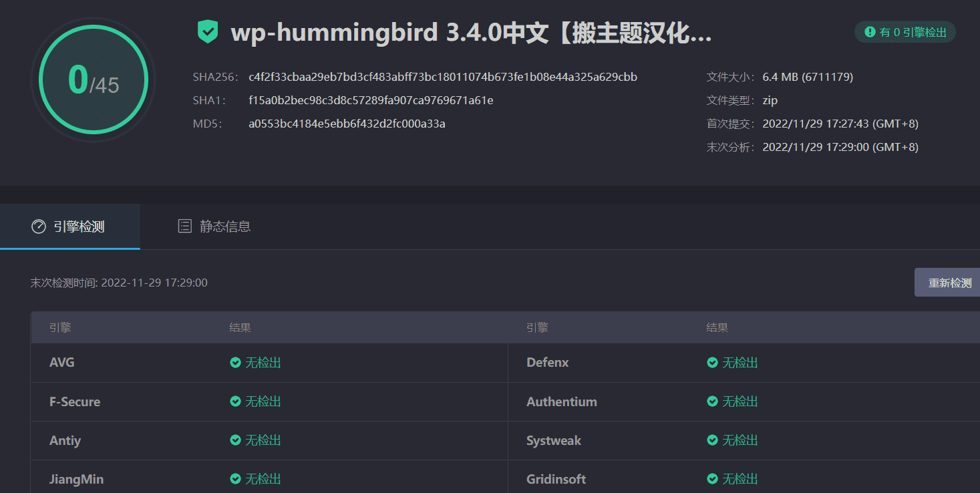This screenshot has width=980, height=493.
Task: Click the 无检出 result for Defenx
Action: pyautogui.click(x=740, y=363)
